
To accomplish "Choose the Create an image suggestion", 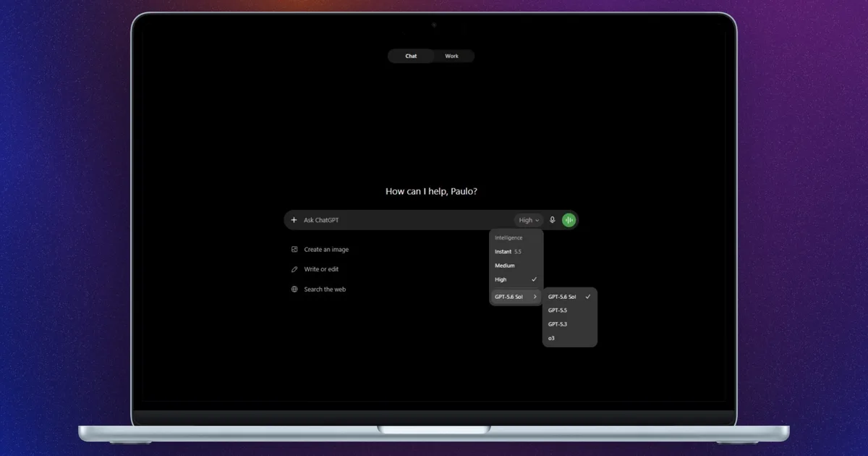I will coord(320,250).
